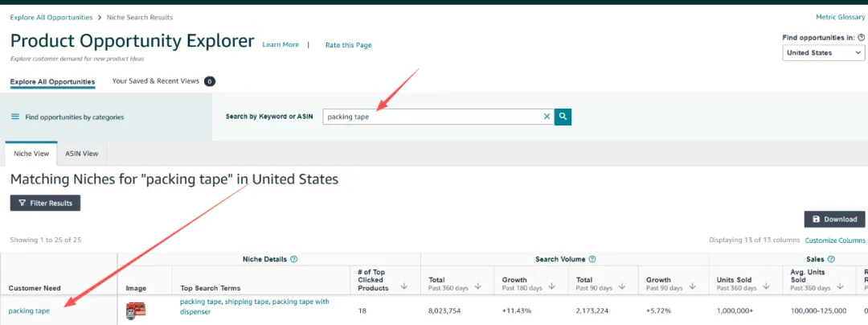Sort by # of Top Clicked Products arrow

tap(403, 285)
